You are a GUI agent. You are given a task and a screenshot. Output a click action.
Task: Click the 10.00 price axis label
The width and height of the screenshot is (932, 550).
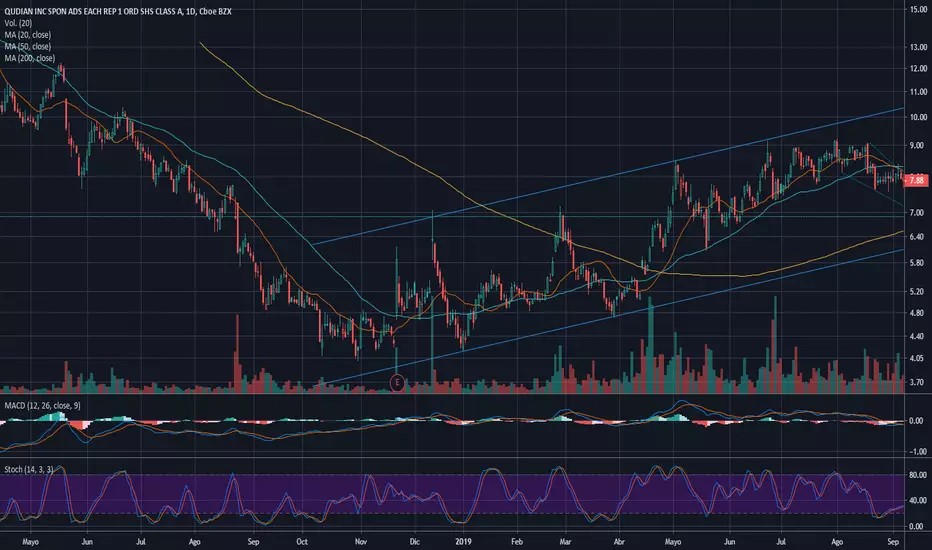point(918,118)
